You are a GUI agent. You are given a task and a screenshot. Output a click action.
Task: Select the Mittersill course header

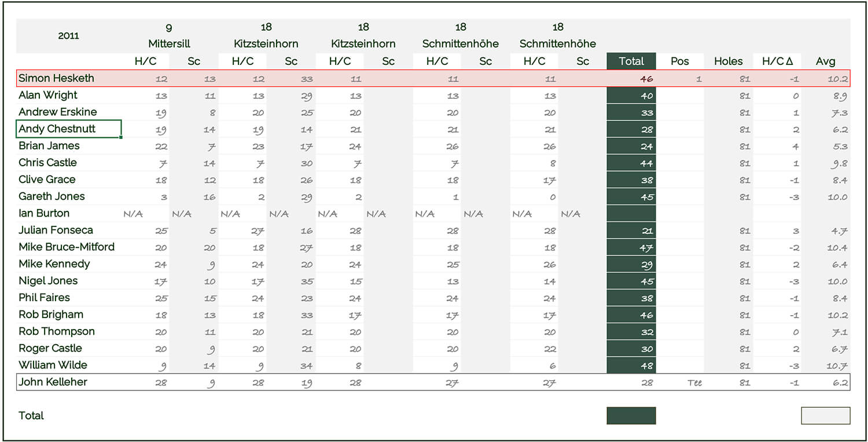click(x=169, y=44)
